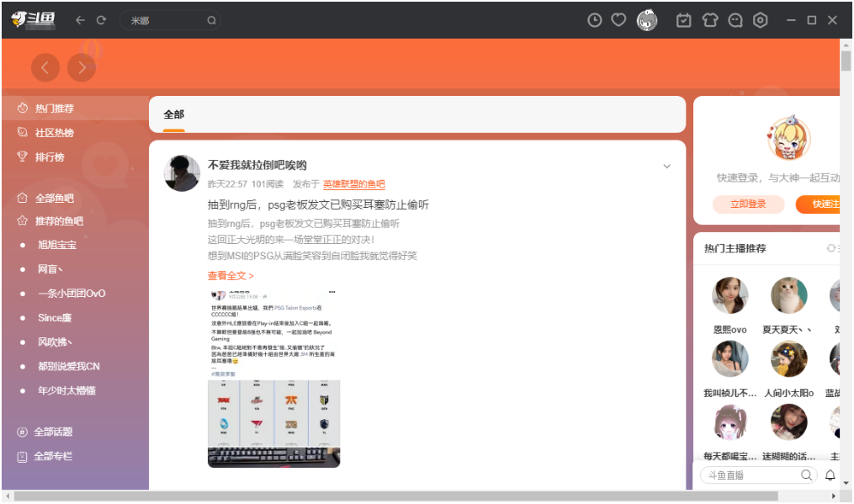Open streamer 迷糊糊的话 avatar

788,422
